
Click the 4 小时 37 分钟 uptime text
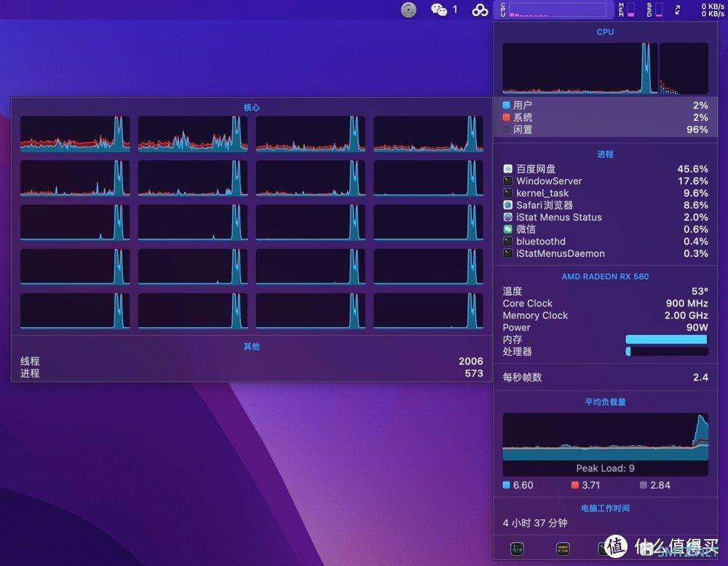coord(535,523)
